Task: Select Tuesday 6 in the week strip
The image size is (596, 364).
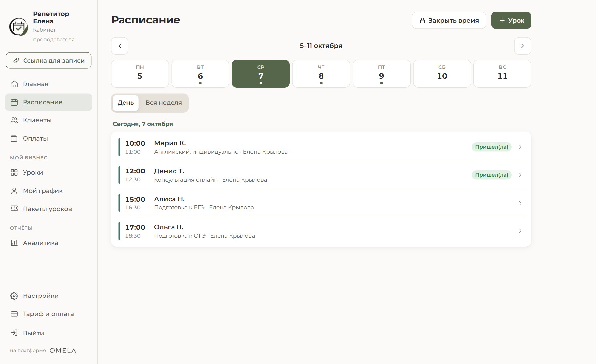Action: 200,74
